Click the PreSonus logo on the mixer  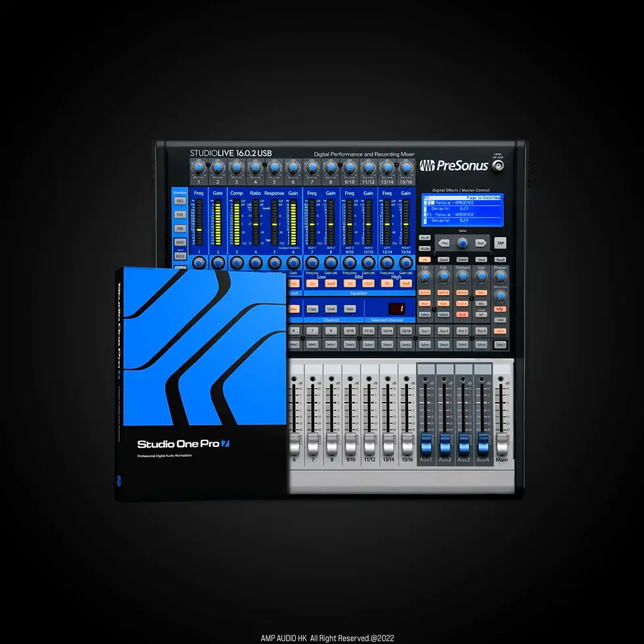click(454, 166)
